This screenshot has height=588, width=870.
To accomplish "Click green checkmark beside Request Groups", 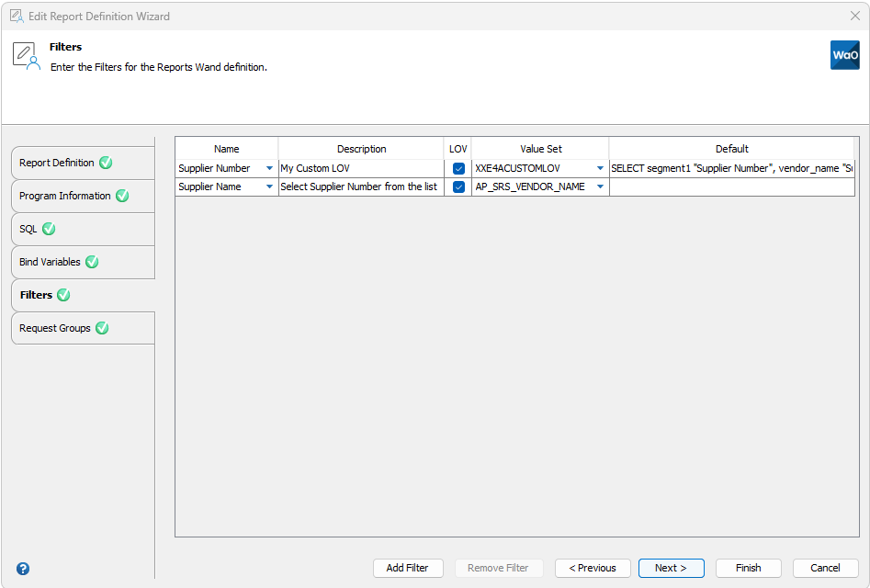I will tap(102, 328).
